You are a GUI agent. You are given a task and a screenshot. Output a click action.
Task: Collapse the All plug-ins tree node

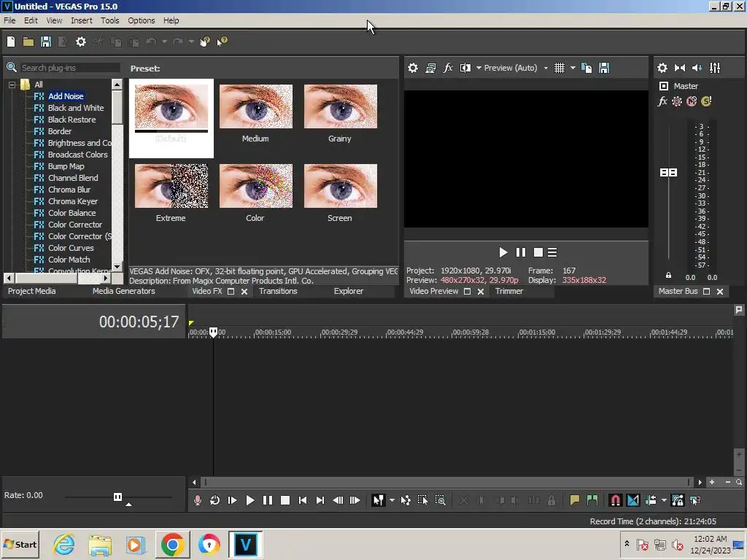(x=12, y=85)
